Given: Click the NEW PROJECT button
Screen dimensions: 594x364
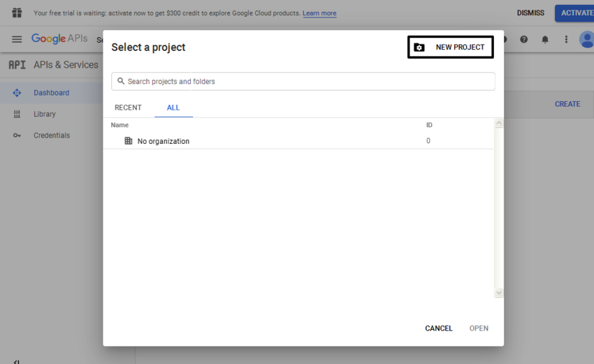Looking at the screenshot, I should [x=451, y=48].
